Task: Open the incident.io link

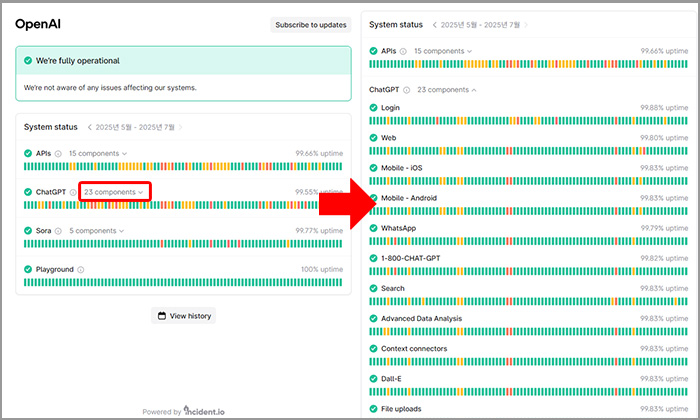Action: [204, 411]
